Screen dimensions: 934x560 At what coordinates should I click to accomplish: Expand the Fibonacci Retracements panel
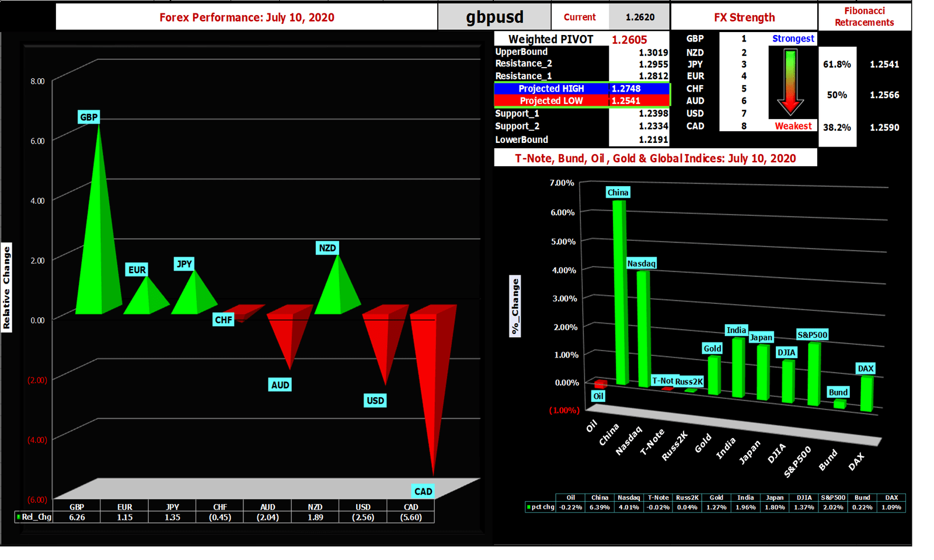coord(865,17)
